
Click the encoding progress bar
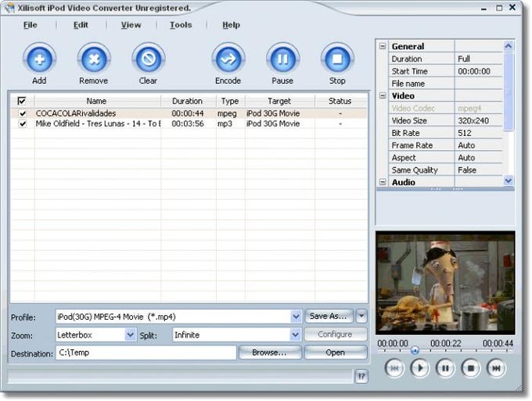point(180,376)
